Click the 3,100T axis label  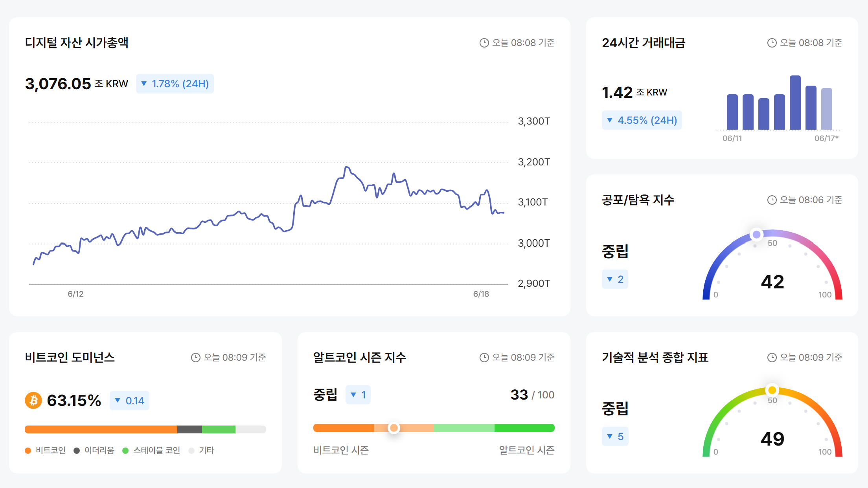click(x=533, y=202)
